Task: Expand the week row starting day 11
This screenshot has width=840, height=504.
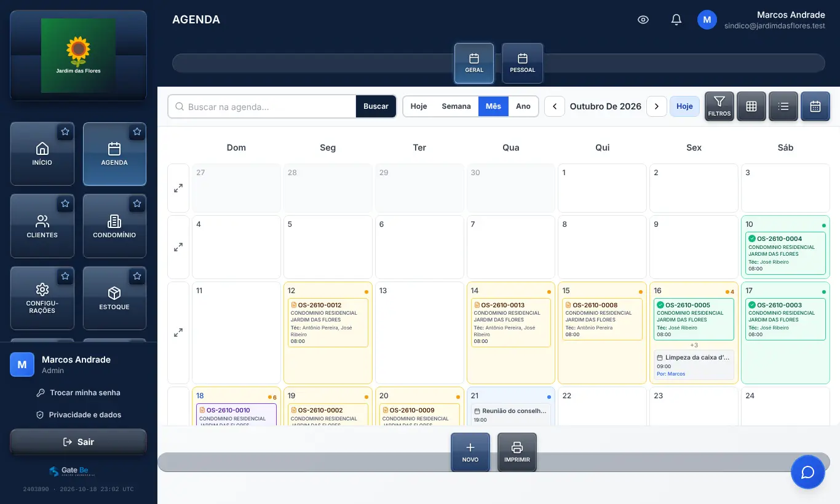Action: (x=178, y=333)
